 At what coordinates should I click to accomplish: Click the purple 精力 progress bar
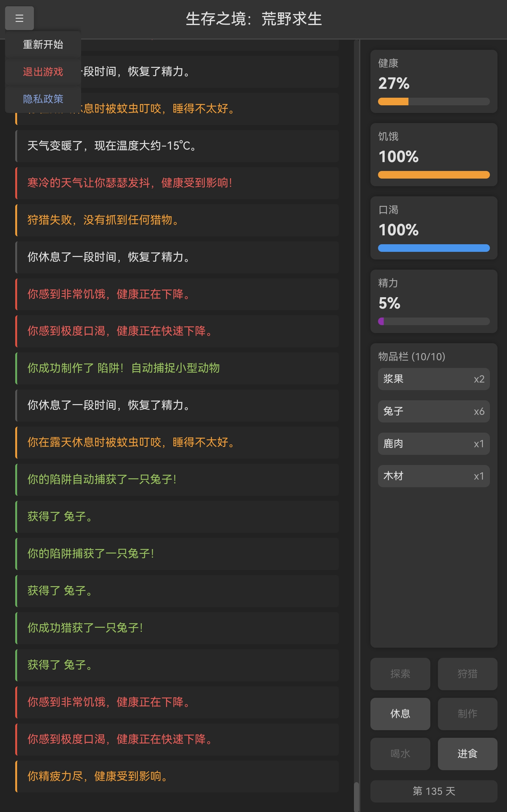(x=433, y=321)
